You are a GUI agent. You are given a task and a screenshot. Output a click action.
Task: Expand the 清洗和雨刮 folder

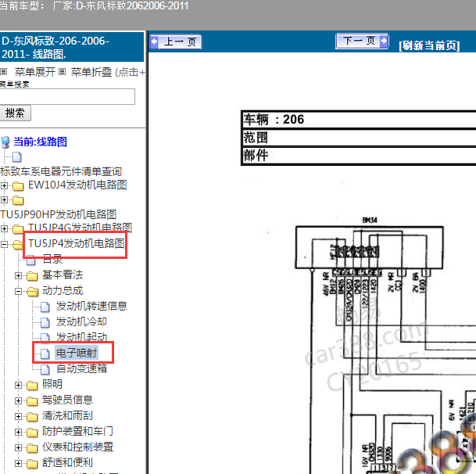[18, 416]
